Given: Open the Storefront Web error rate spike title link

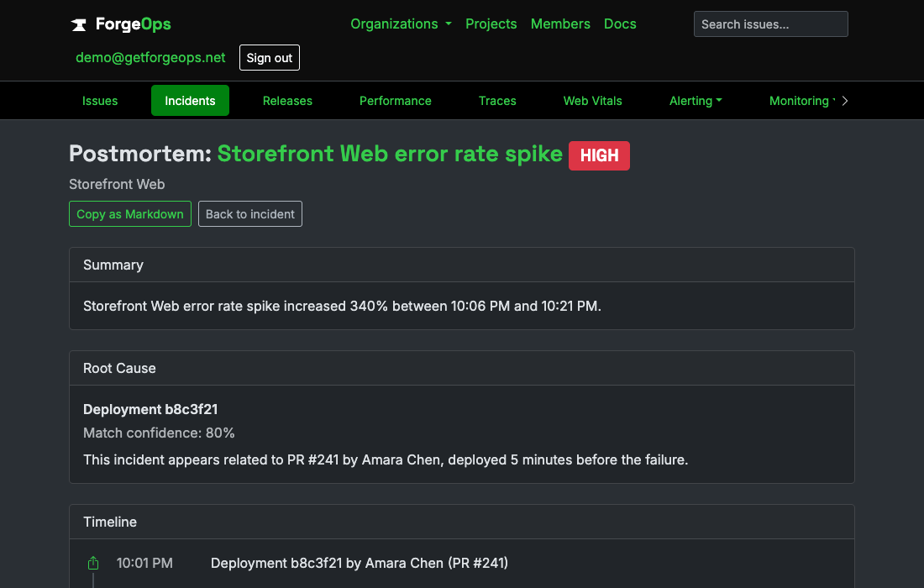Looking at the screenshot, I should pos(390,154).
